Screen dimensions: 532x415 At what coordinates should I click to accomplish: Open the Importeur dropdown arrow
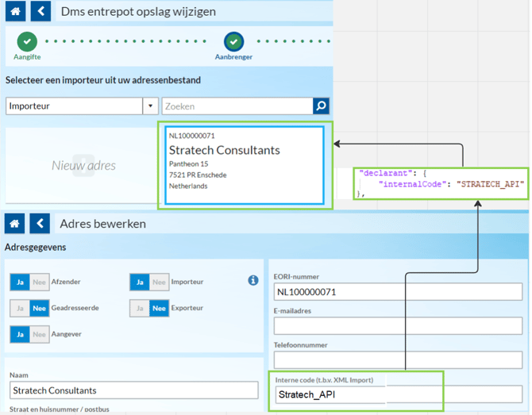coord(150,106)
